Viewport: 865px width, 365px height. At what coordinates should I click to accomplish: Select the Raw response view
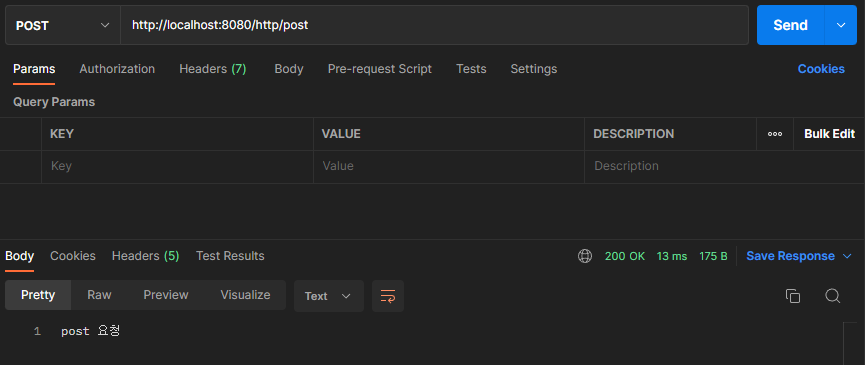(x=99, y=295)
